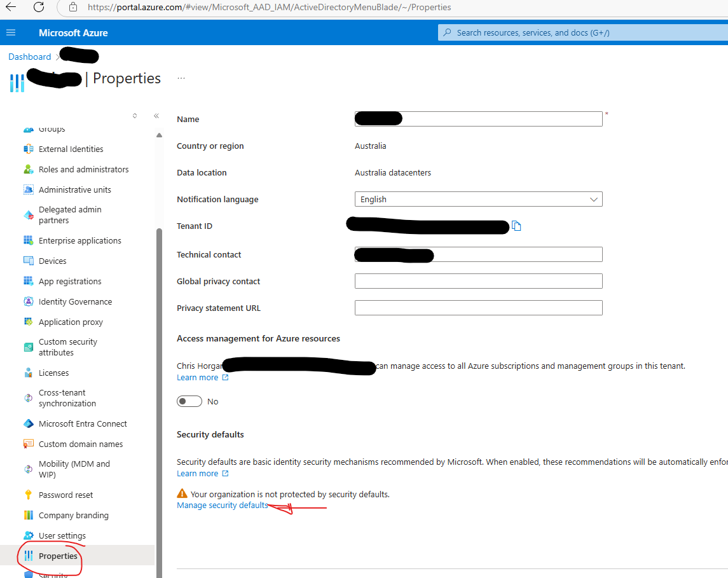Select External Identities in the sidebar
The image size is (728, 578).
tap(71, 149)
